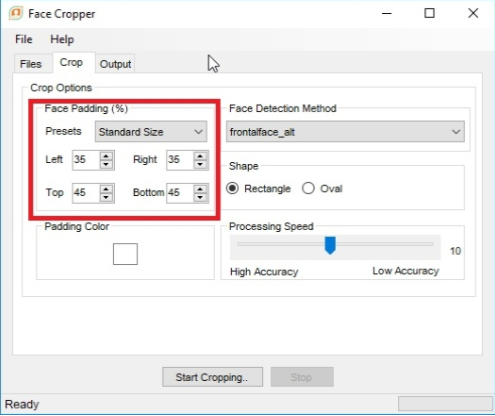The height and width of the screenshot is (416, 495).
Task: Open the File menu
Action: [x=24, y=39]
